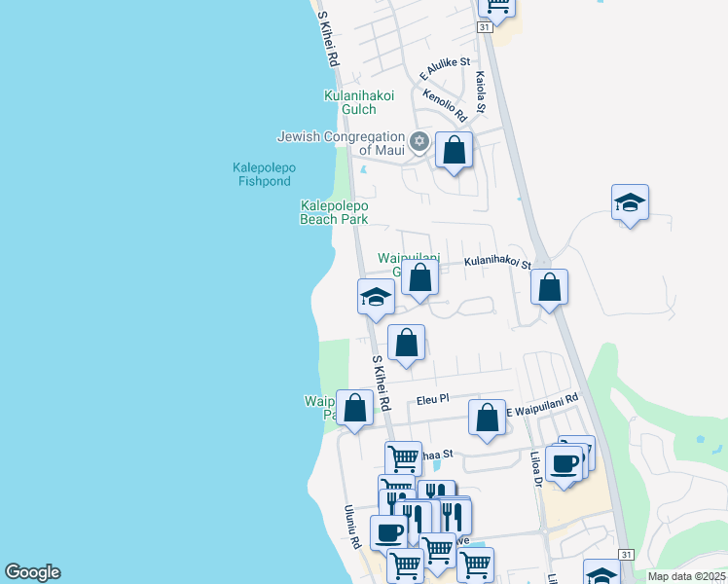
Task: Click the Kulanihakoi St street label
Action: pyautogui.click(x=497, y=262)
